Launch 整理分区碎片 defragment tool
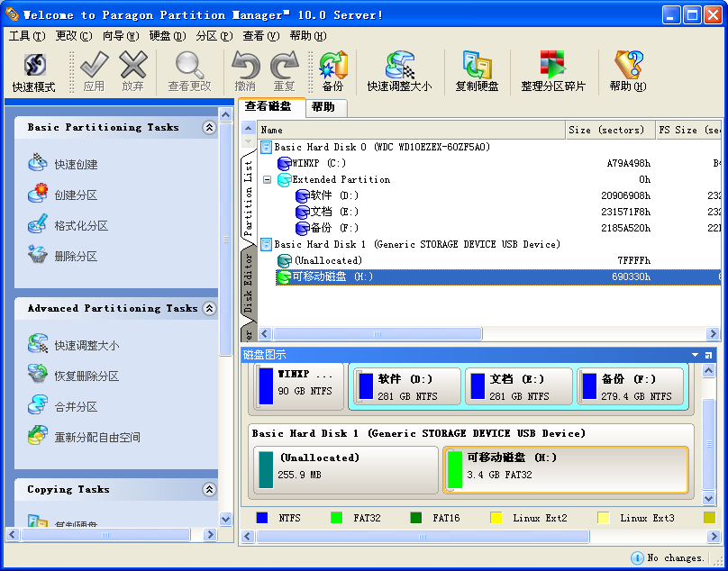The height and width of the screenshot is (571, 728). coord(552,72)
